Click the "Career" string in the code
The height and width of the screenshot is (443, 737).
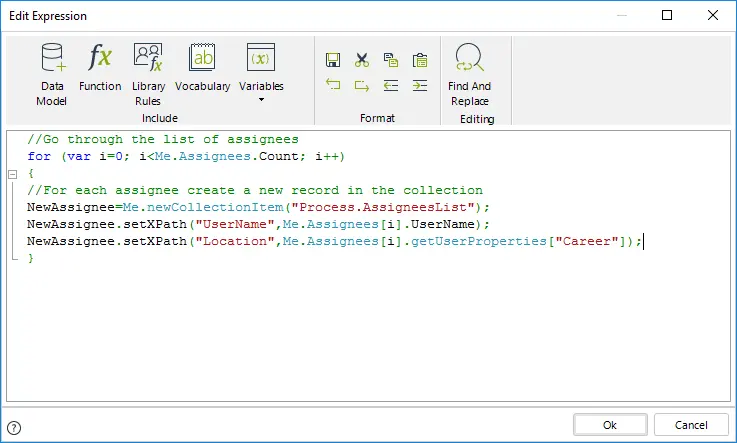587,241
